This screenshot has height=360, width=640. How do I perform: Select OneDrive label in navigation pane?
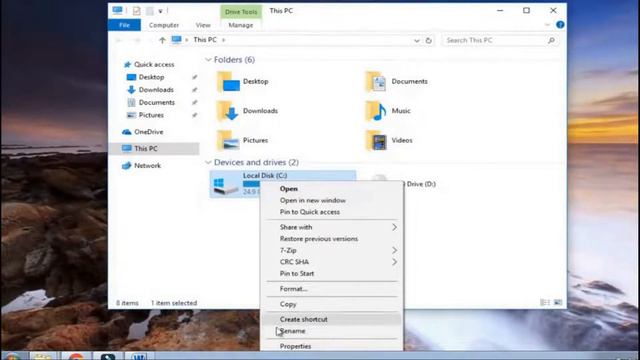tap(149, 132)
